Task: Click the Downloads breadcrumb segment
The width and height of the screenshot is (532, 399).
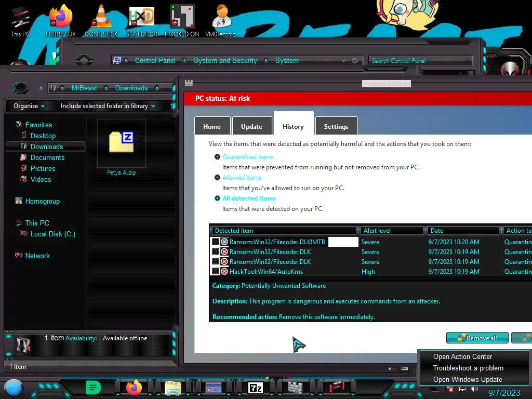Action: click(131, 88)
